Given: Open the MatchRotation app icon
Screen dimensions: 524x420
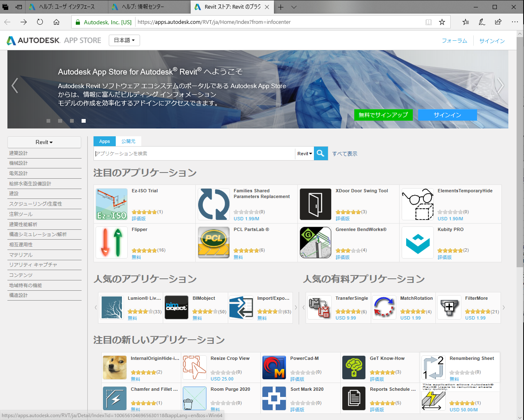Looking at the screenshot, I should [384, 308].
